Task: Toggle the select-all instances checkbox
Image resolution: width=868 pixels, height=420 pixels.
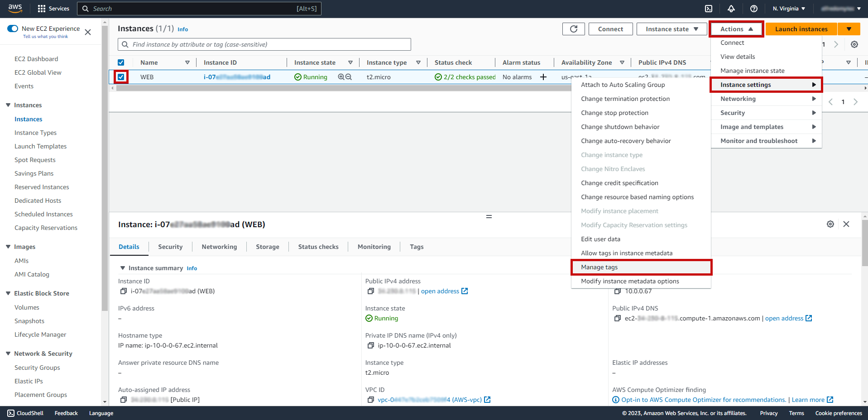Action: coord(121,62)
